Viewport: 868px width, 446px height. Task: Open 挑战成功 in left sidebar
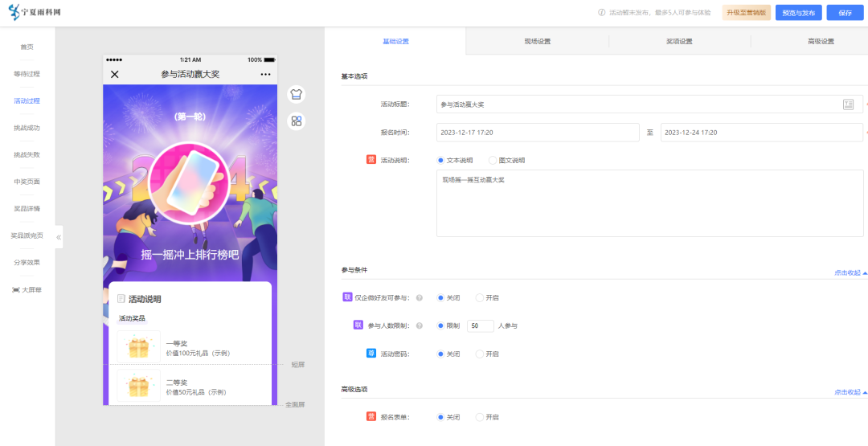27,128
